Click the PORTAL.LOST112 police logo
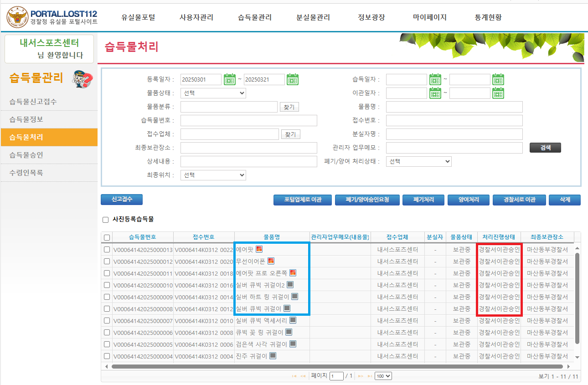Image resolution: width=588 pixels, height=385 pixels. pyautogui.click(x=17, y=17)
